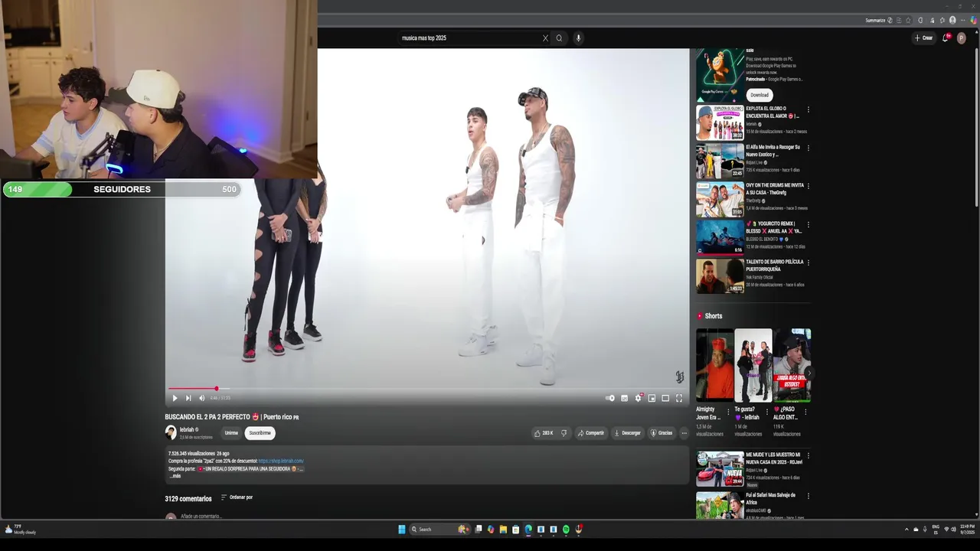Click the Gracias thanks button
980x551 pixels.
[661, 433]
